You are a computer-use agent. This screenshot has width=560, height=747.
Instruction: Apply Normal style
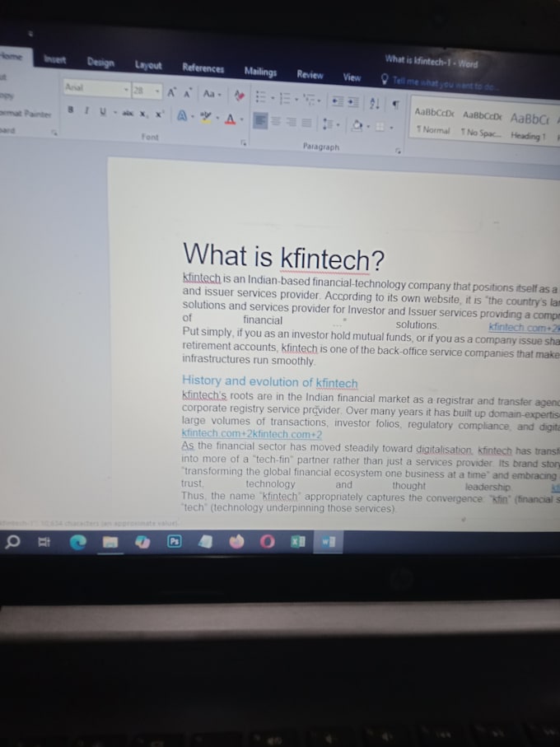click(x=433, y=121)
